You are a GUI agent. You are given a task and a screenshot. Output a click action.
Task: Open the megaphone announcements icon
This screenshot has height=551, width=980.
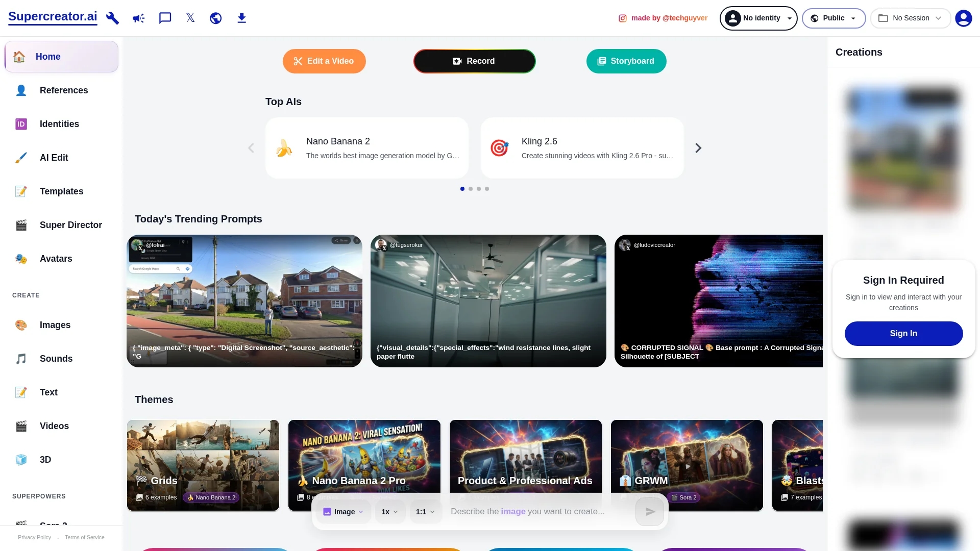(138, 18)
